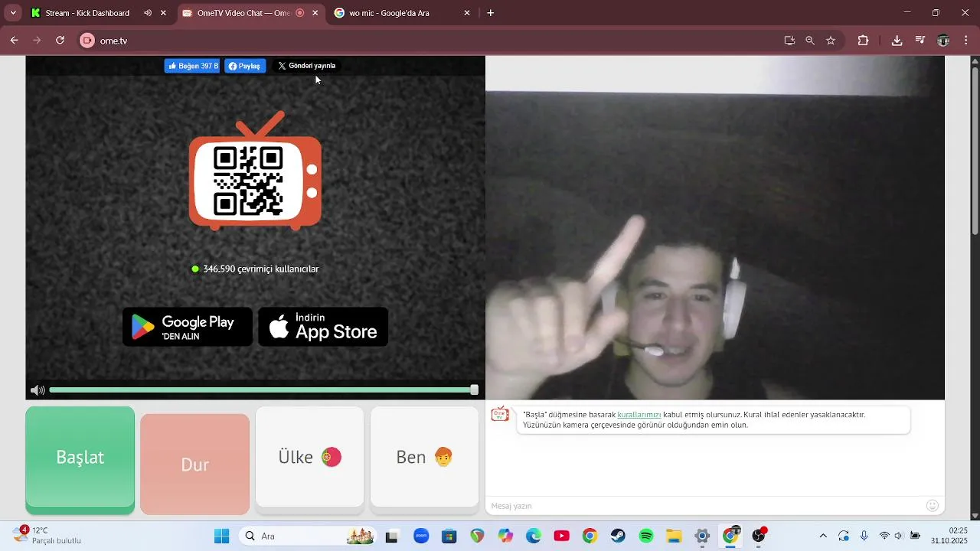Open the Chrome three-dot menu

click(x=966, y=41)
